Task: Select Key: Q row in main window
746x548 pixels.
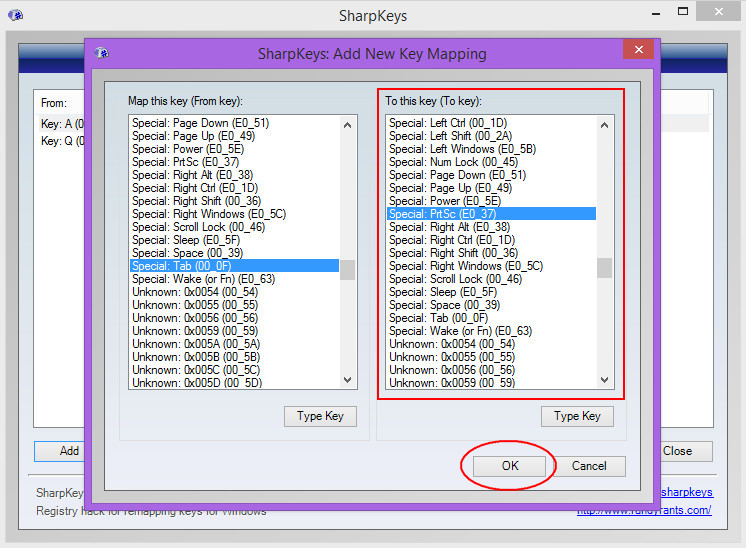Action: tap(61, 141)
